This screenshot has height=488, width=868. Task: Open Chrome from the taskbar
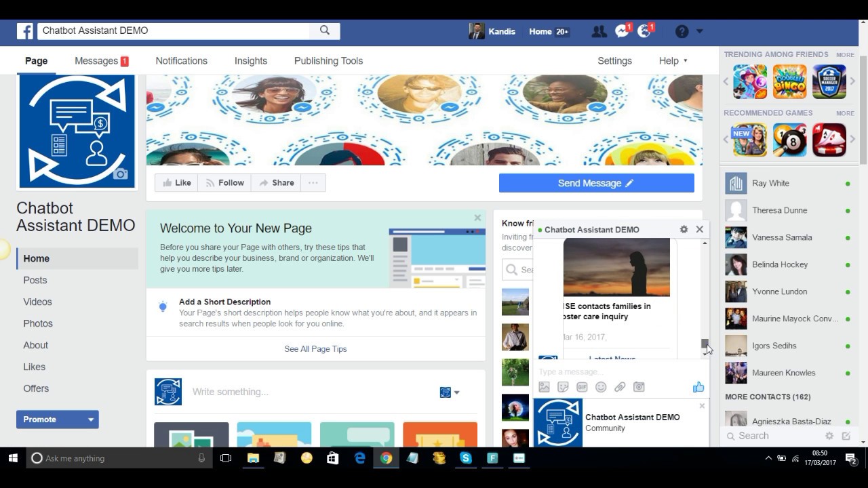386,458
